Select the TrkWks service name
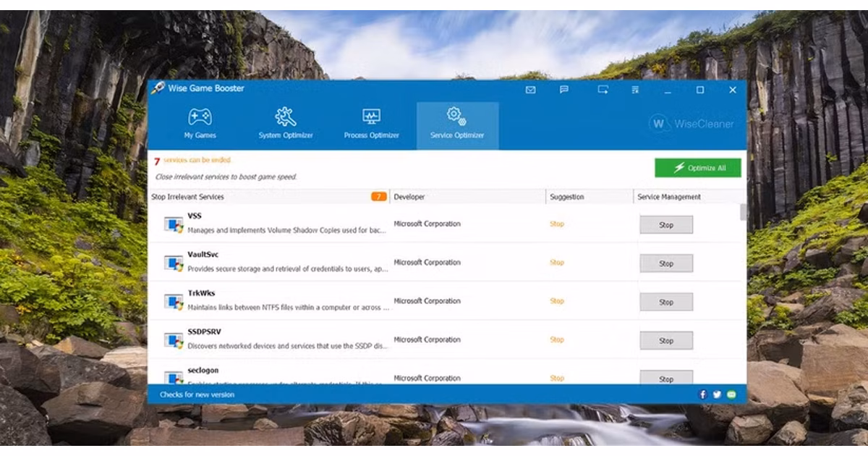868x456 pixels. (x=201, y=293)
